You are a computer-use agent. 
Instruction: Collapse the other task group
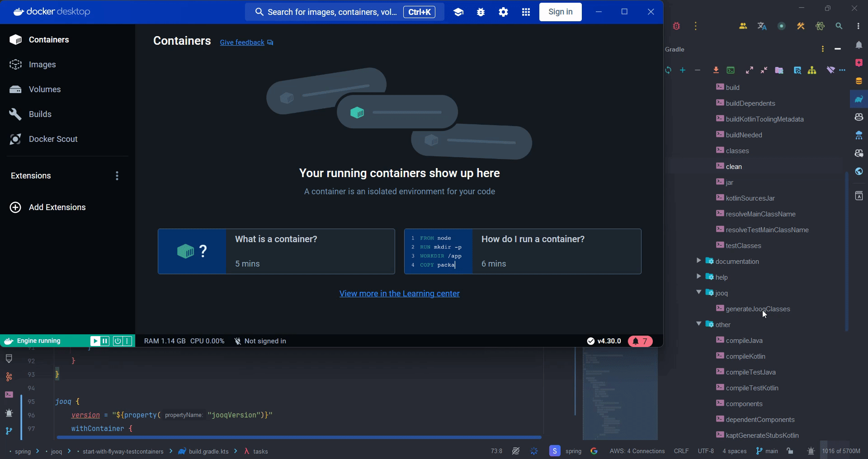tap(699, 324)
